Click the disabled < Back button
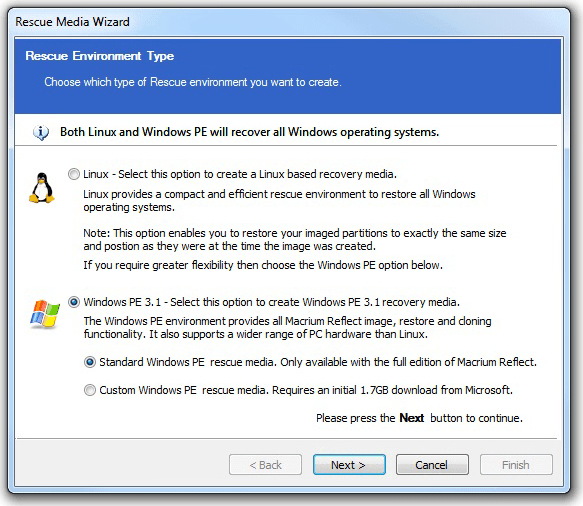The height and width of the screenshot is (506, 583). 265,465
